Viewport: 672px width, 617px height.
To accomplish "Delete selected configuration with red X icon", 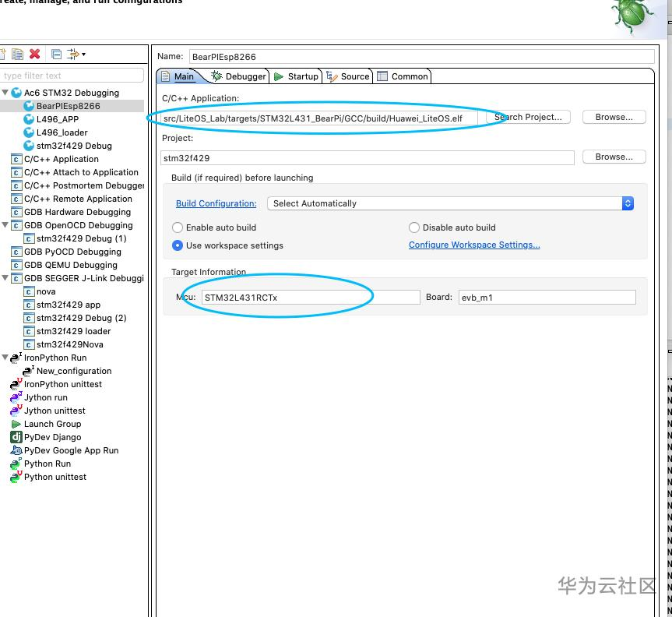I will [x=35, y=54].
